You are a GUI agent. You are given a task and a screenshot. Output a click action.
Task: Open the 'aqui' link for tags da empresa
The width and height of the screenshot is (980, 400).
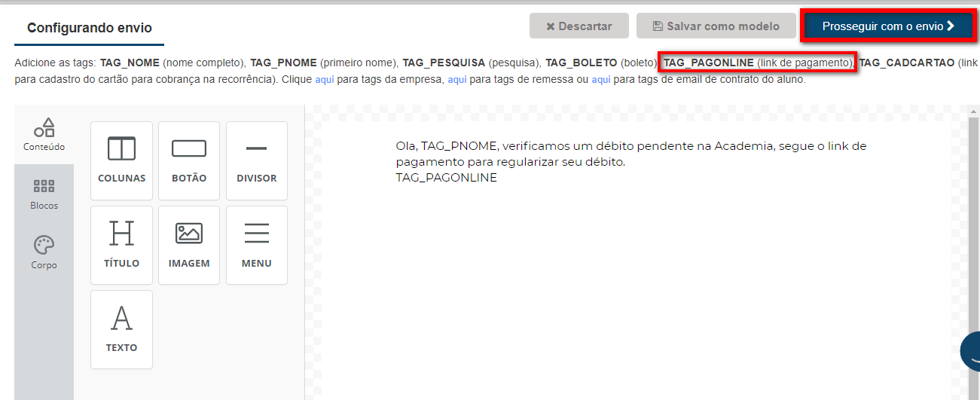324,79
